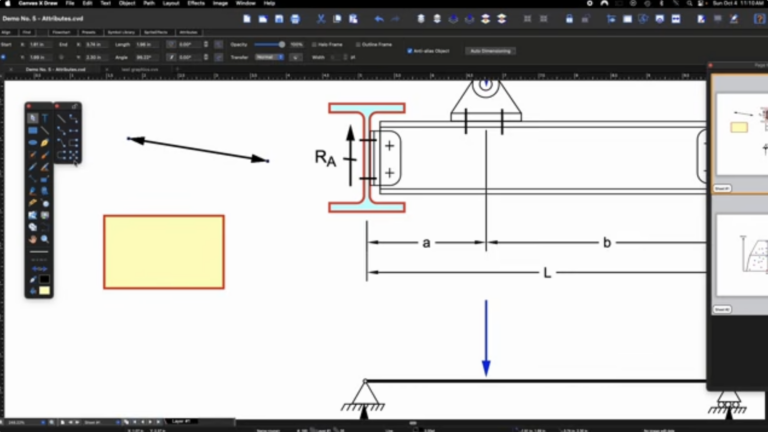Open the Help menu

coord(269,3)
